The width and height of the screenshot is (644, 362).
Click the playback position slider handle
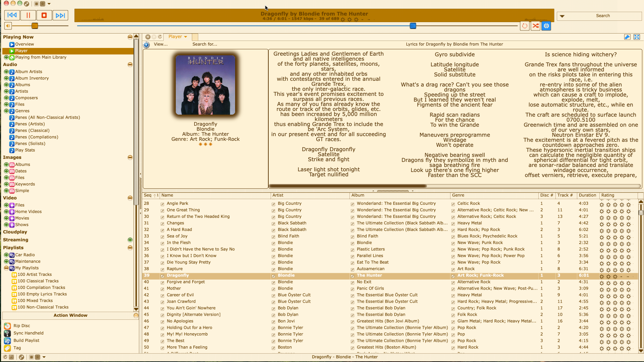[413, 26]
